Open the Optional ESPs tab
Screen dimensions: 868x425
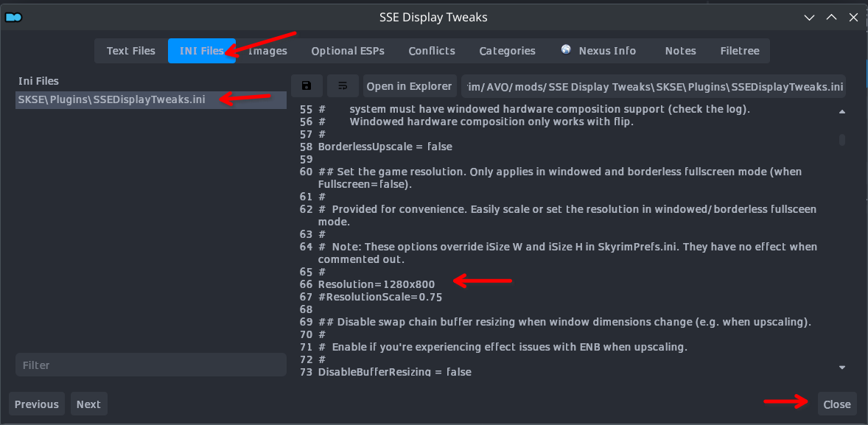[x=348, y=51]
